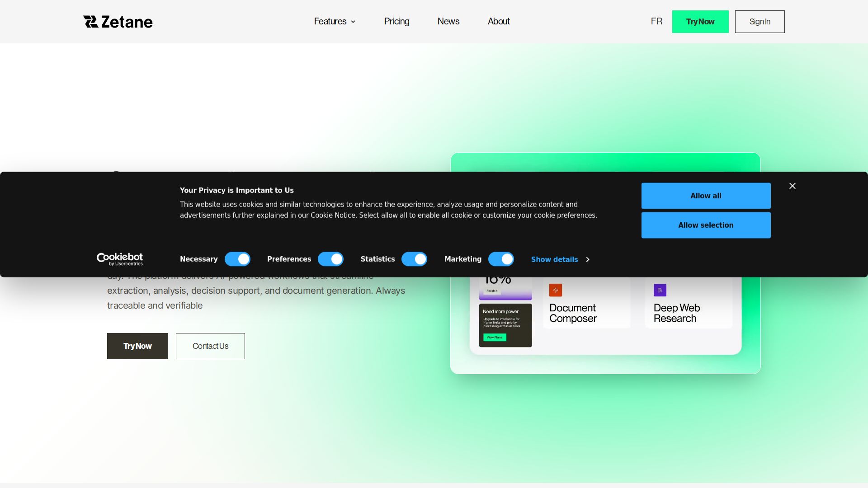This screenshot has width=868, height=488.
Task: Go to the News page
Action: pyautogui.click(x=448, y=21)
